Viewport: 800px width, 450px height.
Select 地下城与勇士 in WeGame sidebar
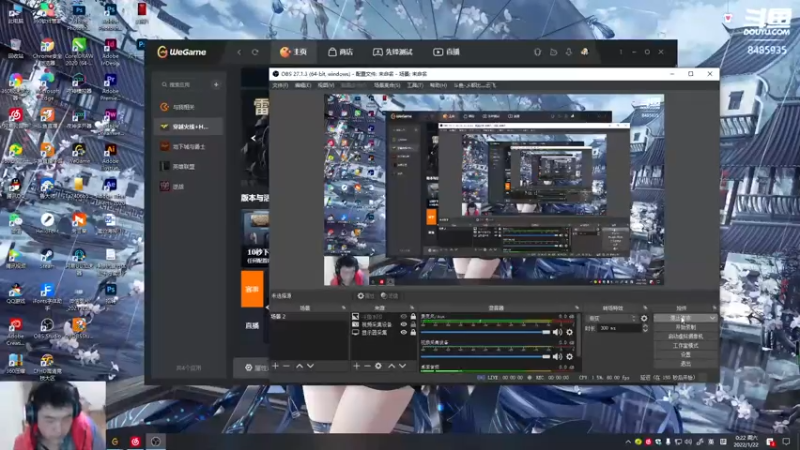pos(188,146)
